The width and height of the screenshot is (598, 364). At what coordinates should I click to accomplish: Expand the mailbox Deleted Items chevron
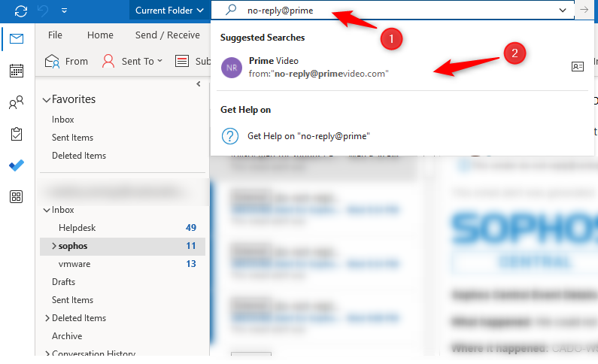coord(47,318)
